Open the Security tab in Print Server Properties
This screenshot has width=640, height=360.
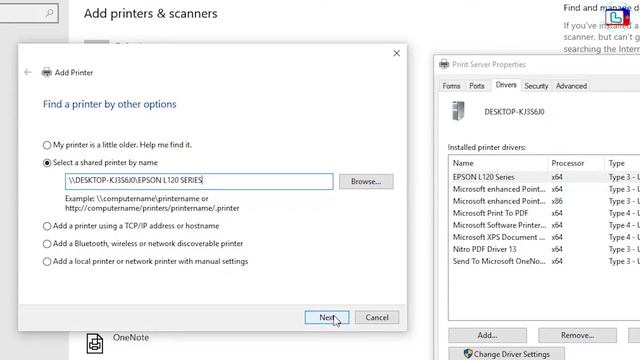tap(536, 86)
